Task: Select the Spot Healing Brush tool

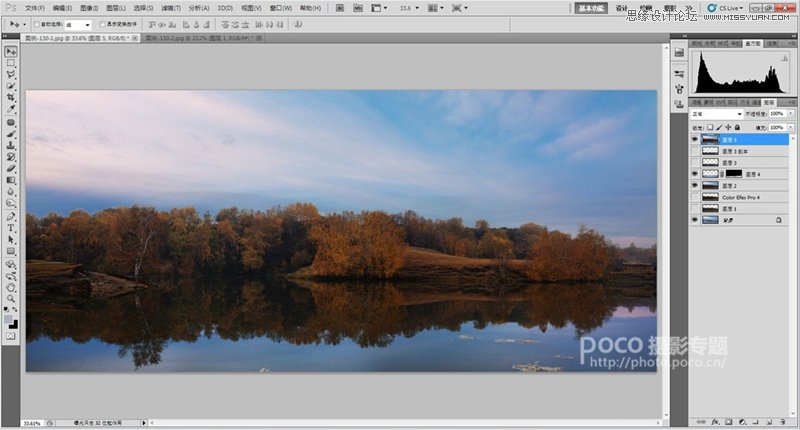Action: (x=11, y=122)
